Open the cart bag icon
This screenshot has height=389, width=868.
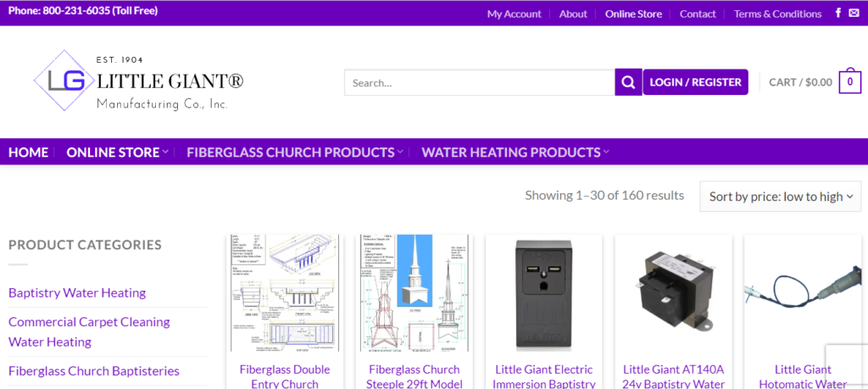coord(849,82)
